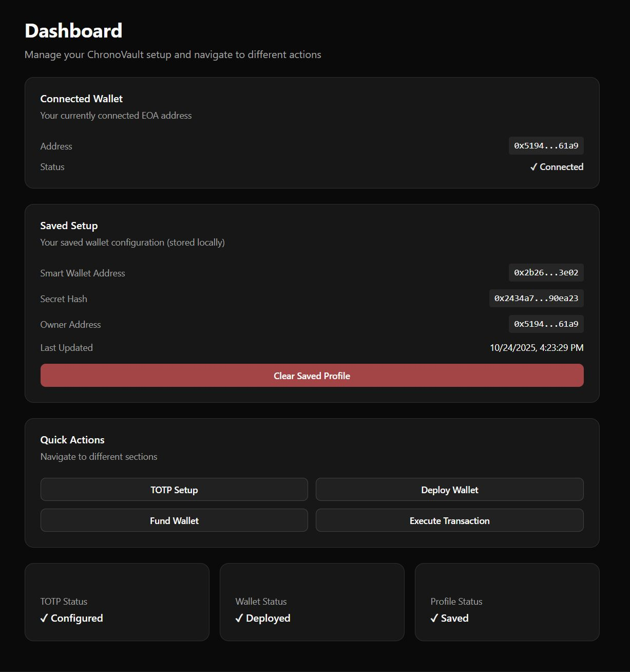Click the Quick Actions heading
Image resolution: width=630 pixels, height=672 pixels.
(x=72, y=439)
